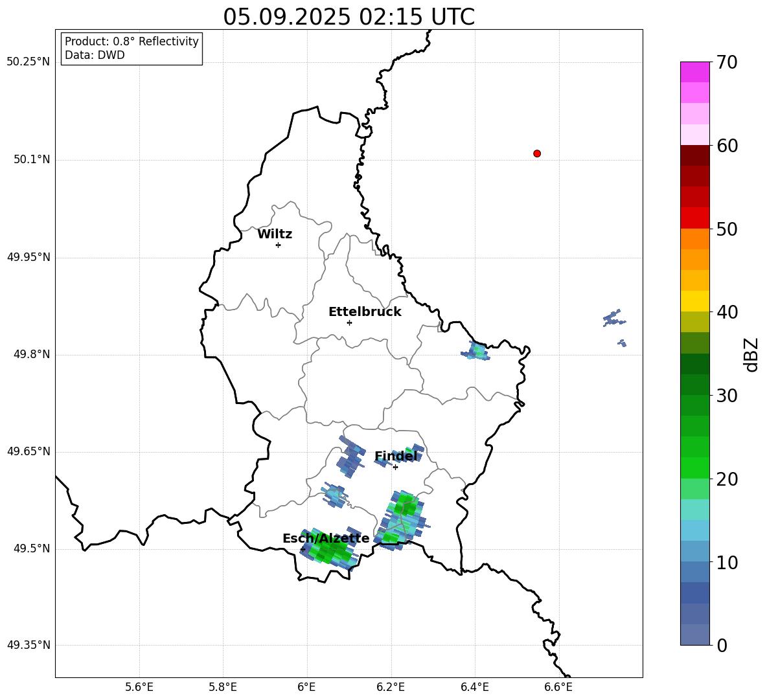Viewport: 767px width, 700px height.
Task: Click the 50.1°N latitude label
Action: click(32, 160)
